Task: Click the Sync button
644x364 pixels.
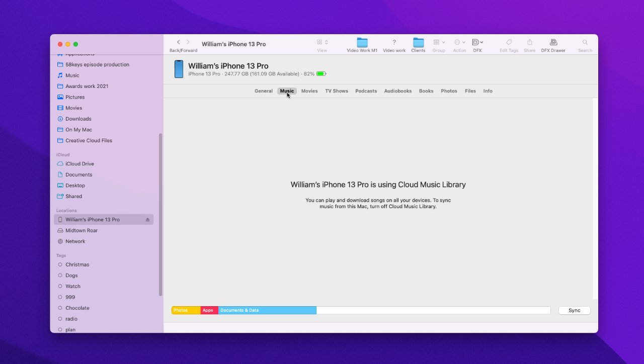Action: 574,310
